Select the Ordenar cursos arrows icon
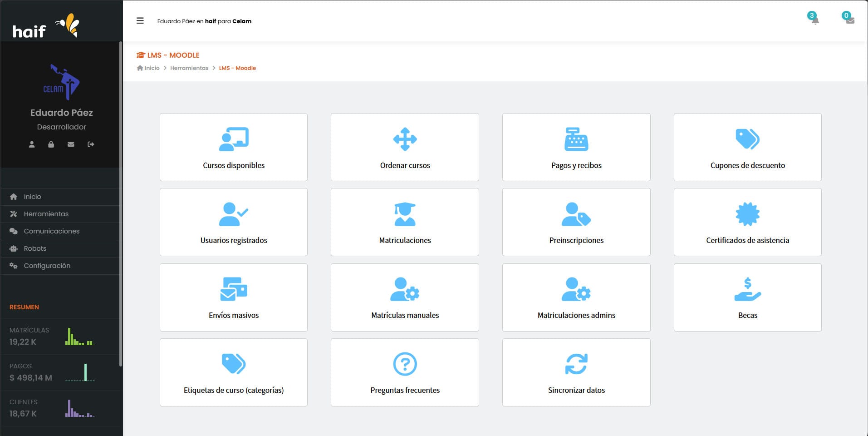The image size is (868, 436). (405, 139)
